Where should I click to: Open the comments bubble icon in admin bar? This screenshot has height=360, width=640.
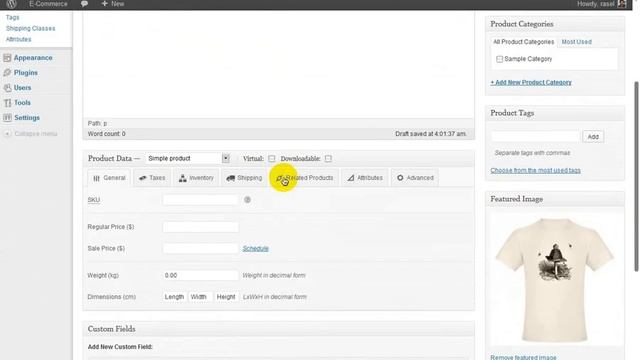pyautogui.click(x=84, y=4)
